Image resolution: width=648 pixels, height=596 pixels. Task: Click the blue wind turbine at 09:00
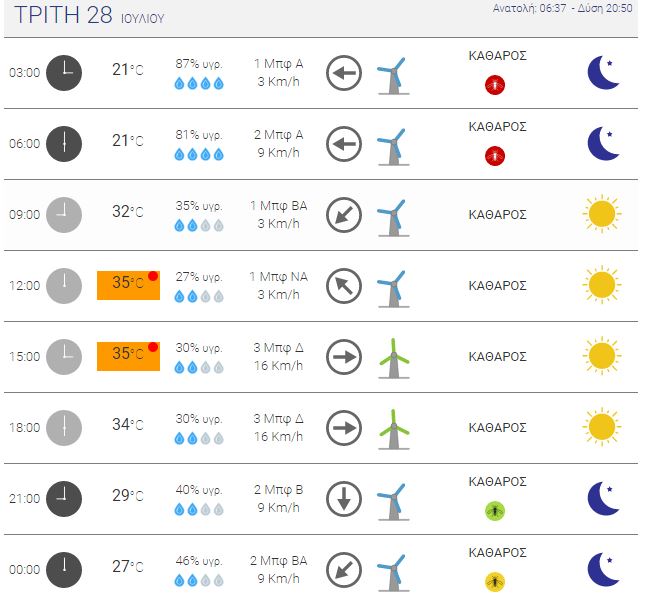[394, 217]
